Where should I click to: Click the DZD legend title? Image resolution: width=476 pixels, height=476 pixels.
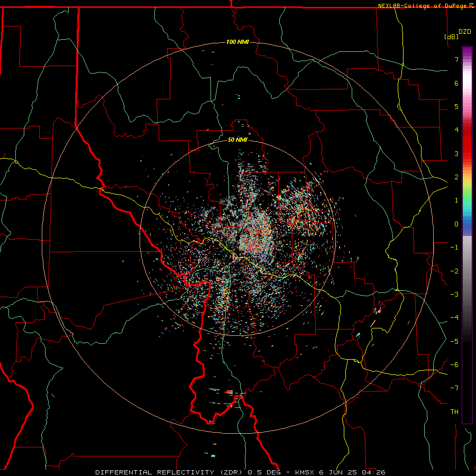(x=465, y=32)
